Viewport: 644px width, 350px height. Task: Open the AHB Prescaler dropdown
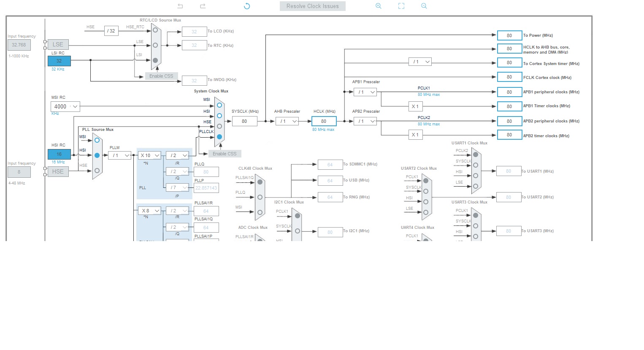click(287, 121)
